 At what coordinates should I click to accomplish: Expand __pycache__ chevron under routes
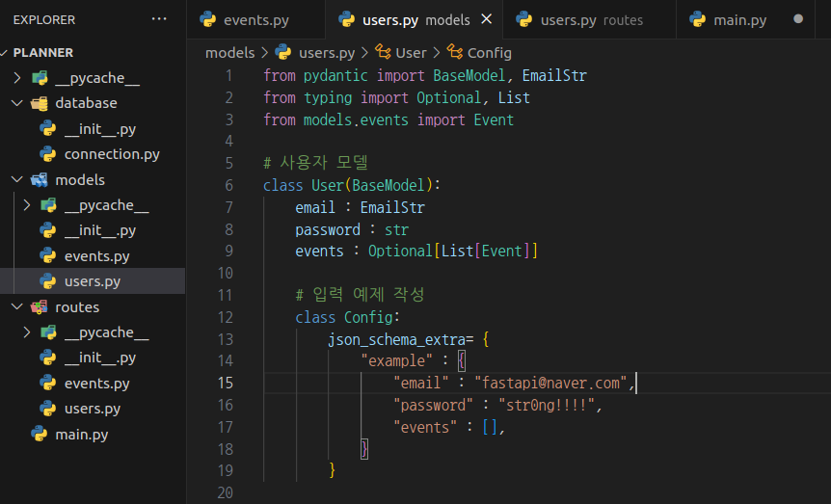26,332
